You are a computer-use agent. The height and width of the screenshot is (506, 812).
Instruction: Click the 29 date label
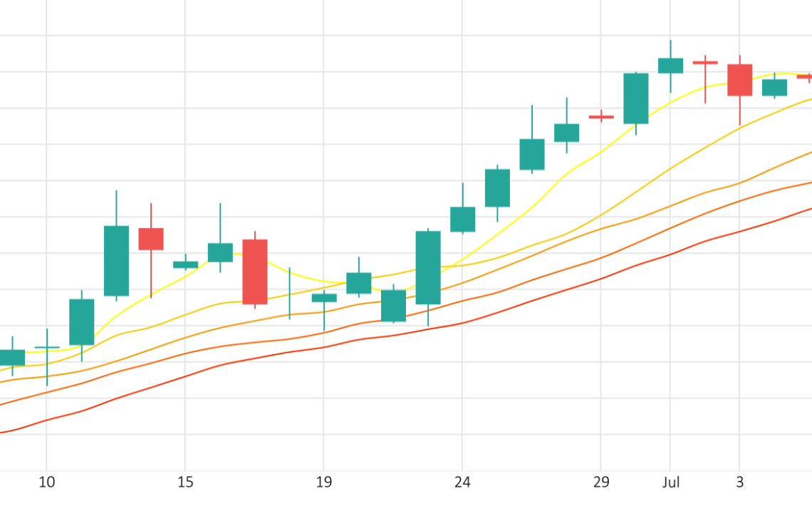coord(601,482)
